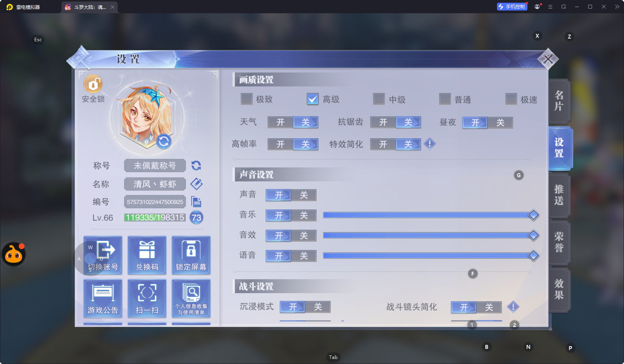Click the warning icon next to 特效简化
The image size is (624, 364).
[x=430, y=144]
